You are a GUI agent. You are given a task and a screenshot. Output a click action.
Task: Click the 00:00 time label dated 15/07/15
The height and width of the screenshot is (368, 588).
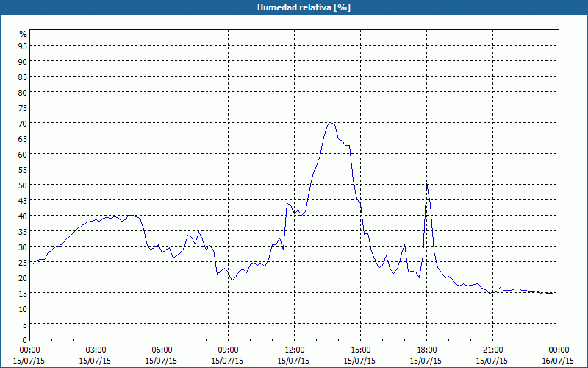coord(29,350)
